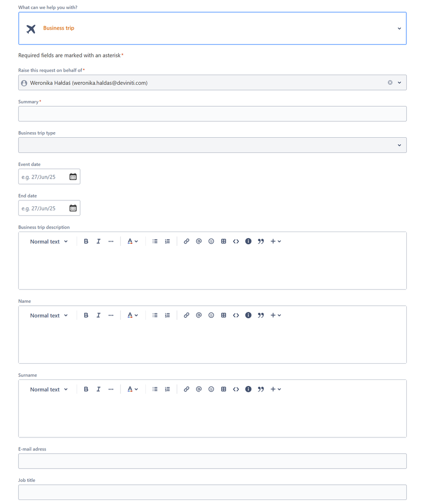Add emoji in Name editor toolbar
The height and width of the screenshot is (504, 423).
pos(211,315)
